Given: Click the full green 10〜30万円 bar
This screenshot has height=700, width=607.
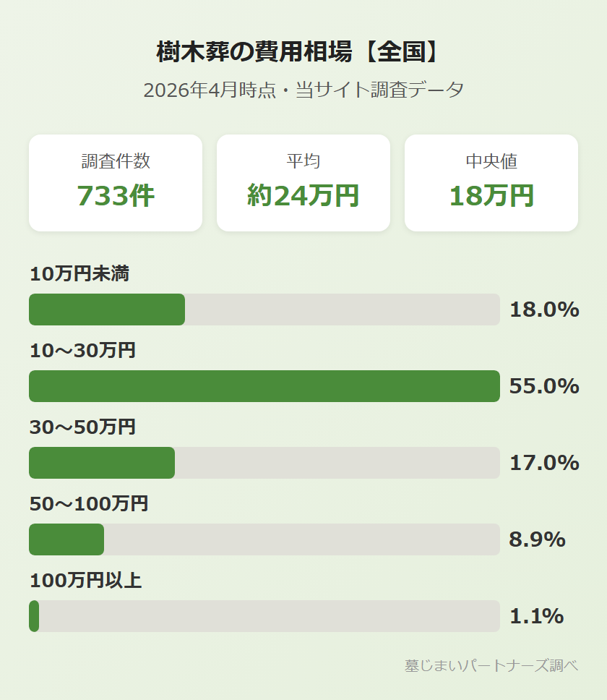Looking at the screenshot, I should [264, 386].
